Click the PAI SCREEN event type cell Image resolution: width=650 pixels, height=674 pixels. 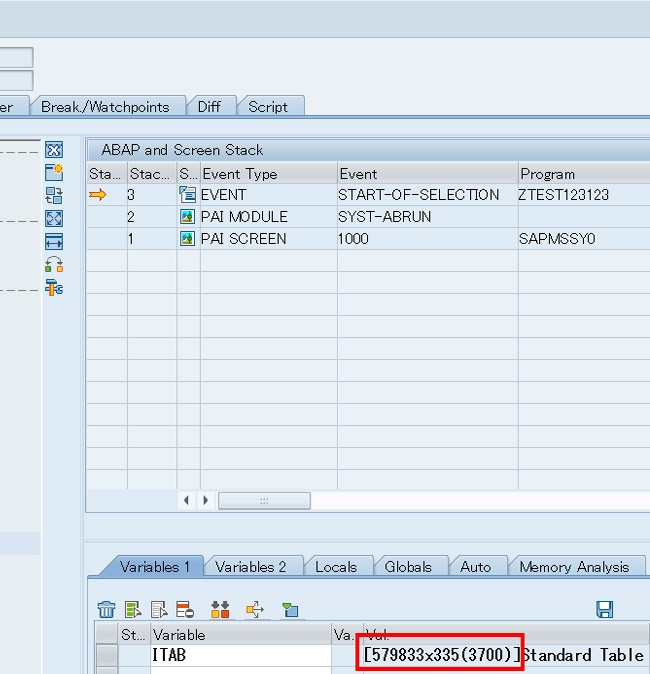click(269, 239)
